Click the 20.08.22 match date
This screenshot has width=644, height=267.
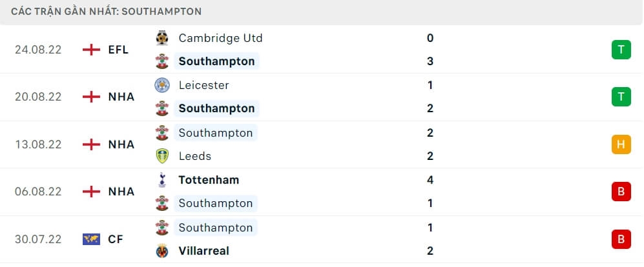(38, 97)
